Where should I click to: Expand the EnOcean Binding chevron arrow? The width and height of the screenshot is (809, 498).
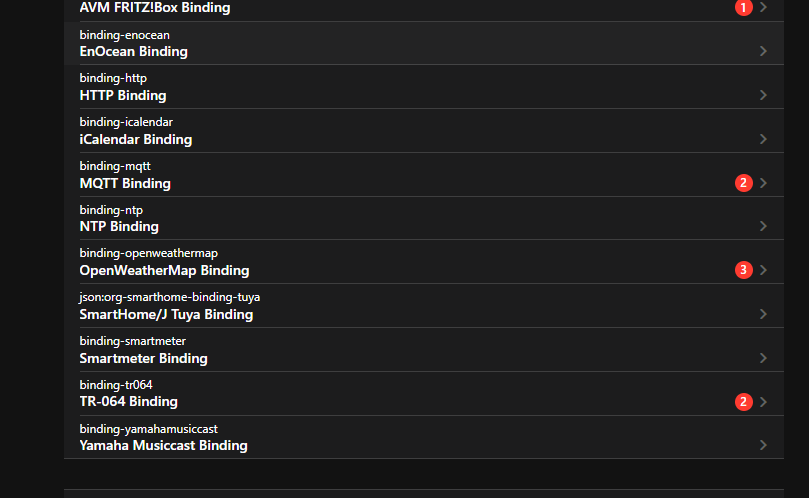tap(763, 51)
